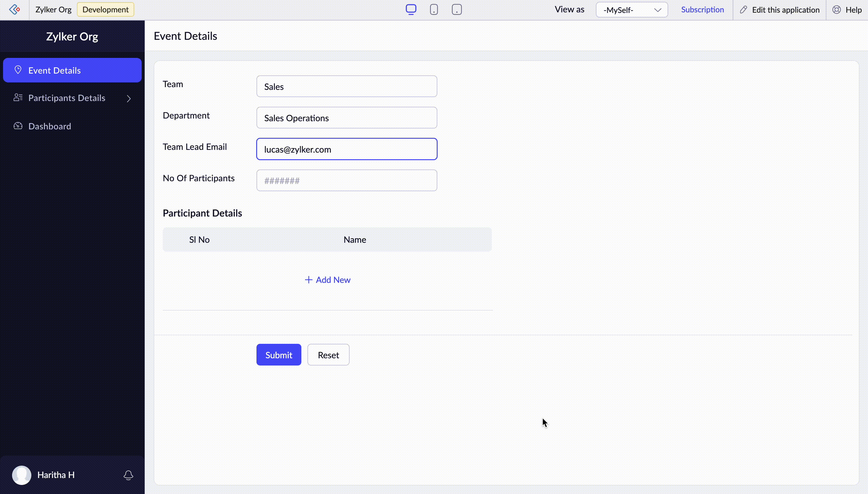Image resolution: width=868 pixels, height=494 pixels.
Task: Click Haritha H profile avatar
Action: click(22, 475)
